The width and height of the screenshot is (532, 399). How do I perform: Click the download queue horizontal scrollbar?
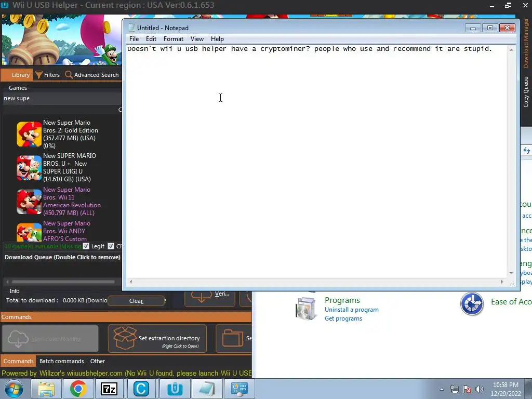(63, 282)
